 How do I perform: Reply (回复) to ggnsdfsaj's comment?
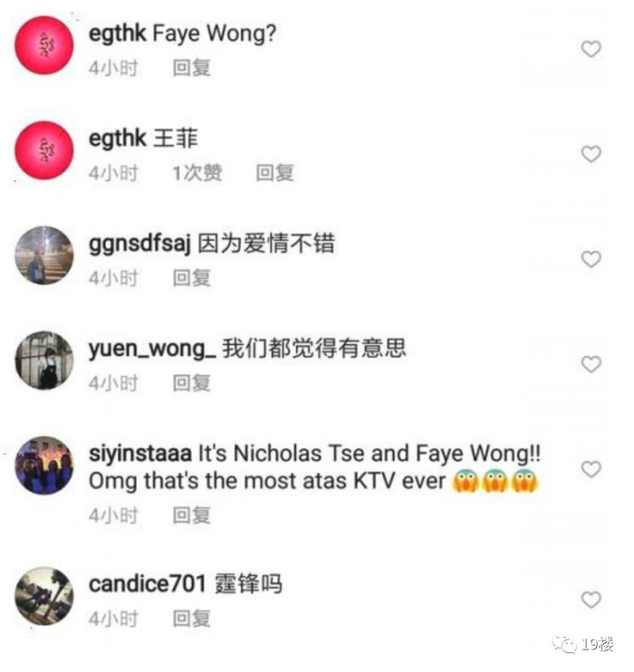coord(192,278)
